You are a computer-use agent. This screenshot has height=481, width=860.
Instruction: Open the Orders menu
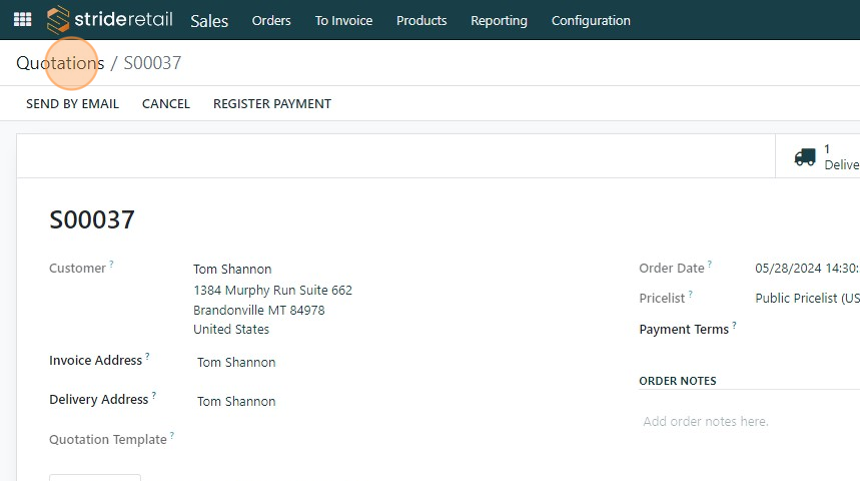click(x=271, y=20)
